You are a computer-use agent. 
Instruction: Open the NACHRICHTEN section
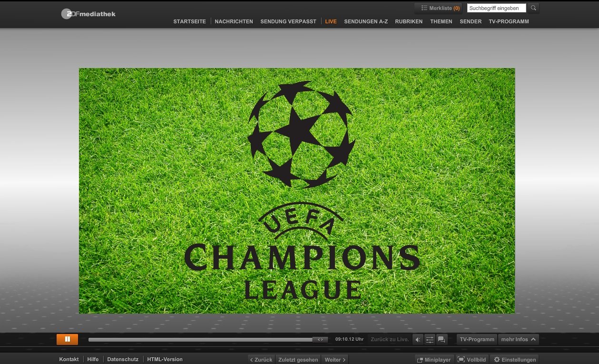point(234,21)
